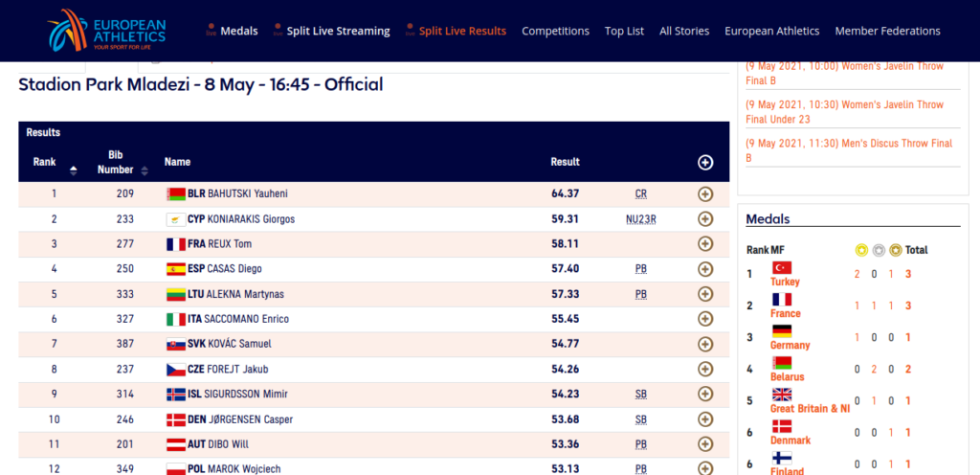Click Germany link in Medals table

(x=790, y=345)
